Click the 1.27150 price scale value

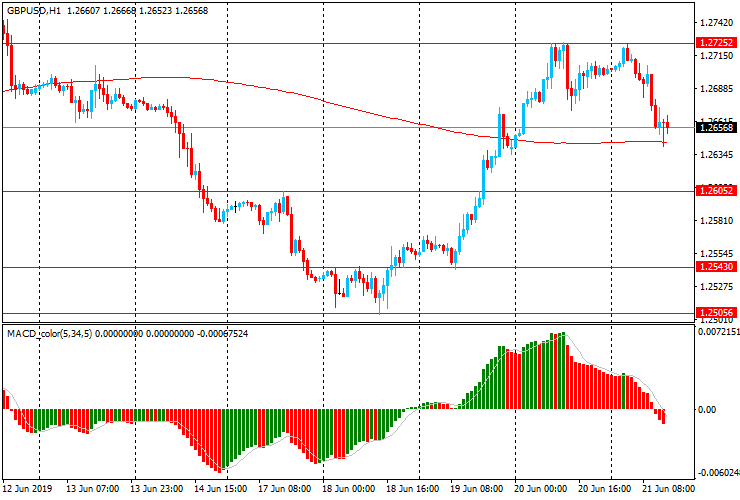click(x=717, y=56)
